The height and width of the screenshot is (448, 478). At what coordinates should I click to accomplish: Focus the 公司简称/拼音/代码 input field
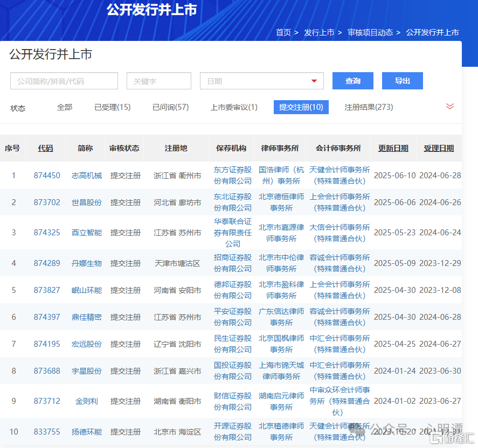64,81
